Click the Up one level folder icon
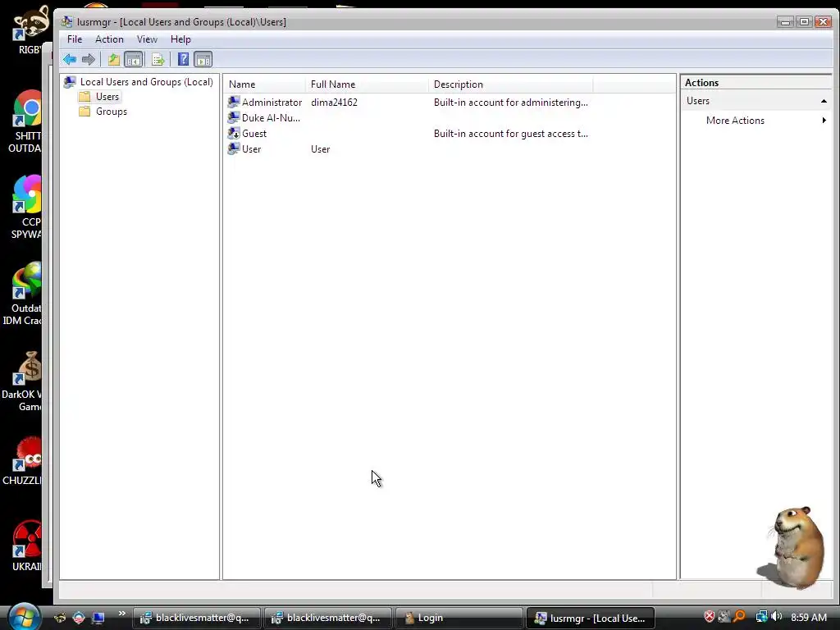 tap(113, 59)
